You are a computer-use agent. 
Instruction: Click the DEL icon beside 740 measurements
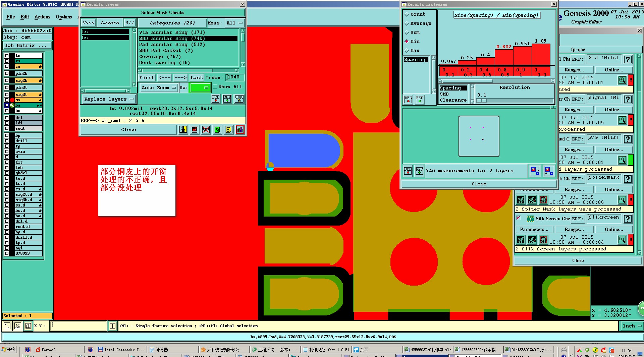click(x=408, y=171)
